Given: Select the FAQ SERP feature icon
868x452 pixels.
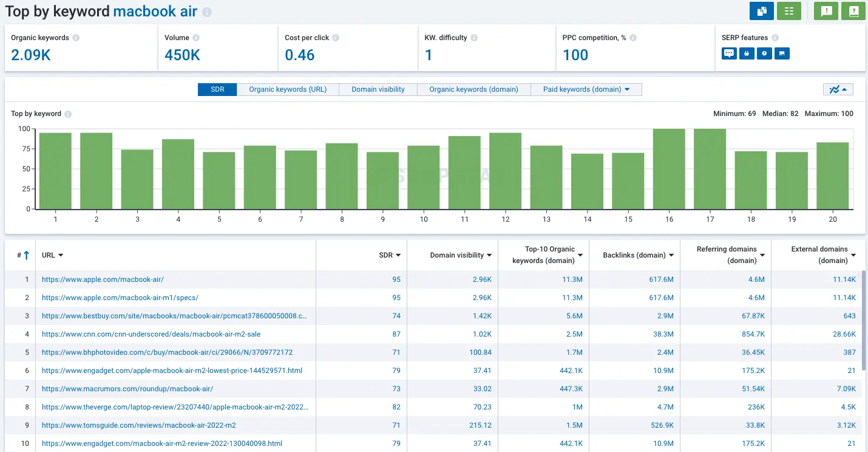Looking at the screenshot, I should [764, 53].
